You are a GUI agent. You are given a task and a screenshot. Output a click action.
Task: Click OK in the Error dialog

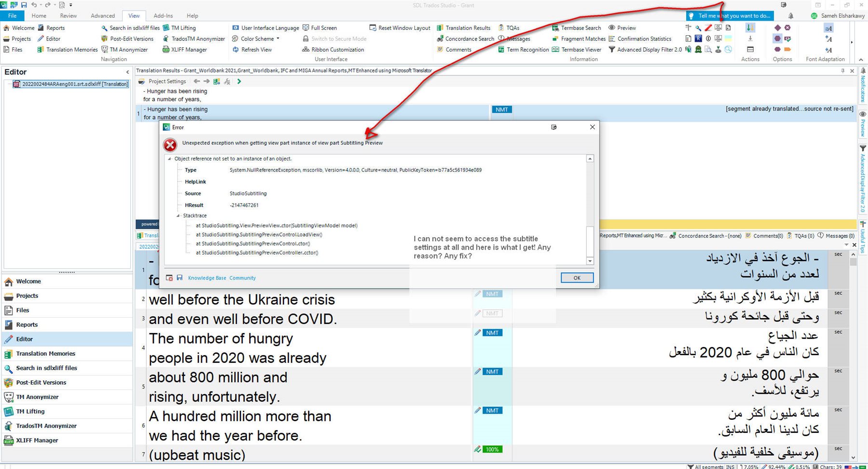click(x=577, y=278)
